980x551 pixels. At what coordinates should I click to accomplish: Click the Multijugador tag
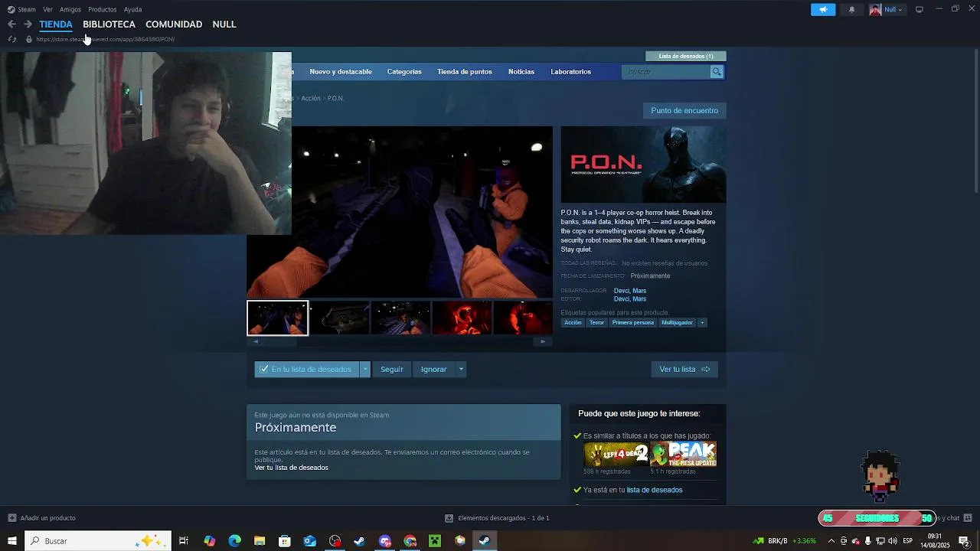[x=677, y=323]
